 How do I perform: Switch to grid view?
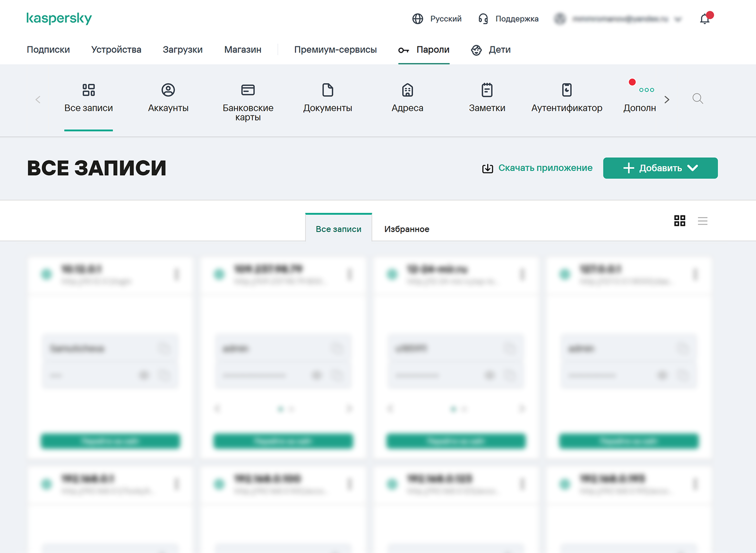pos(679,221)
